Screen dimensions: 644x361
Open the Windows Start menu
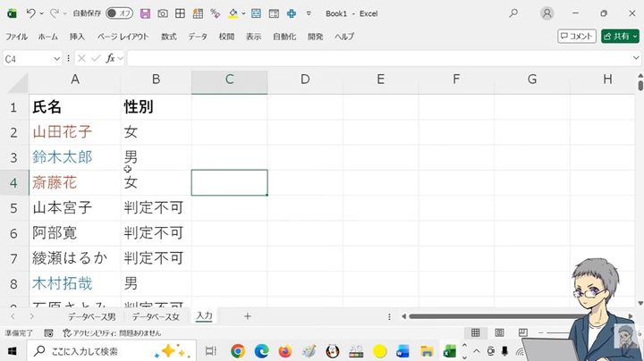(x=12, y=351)
